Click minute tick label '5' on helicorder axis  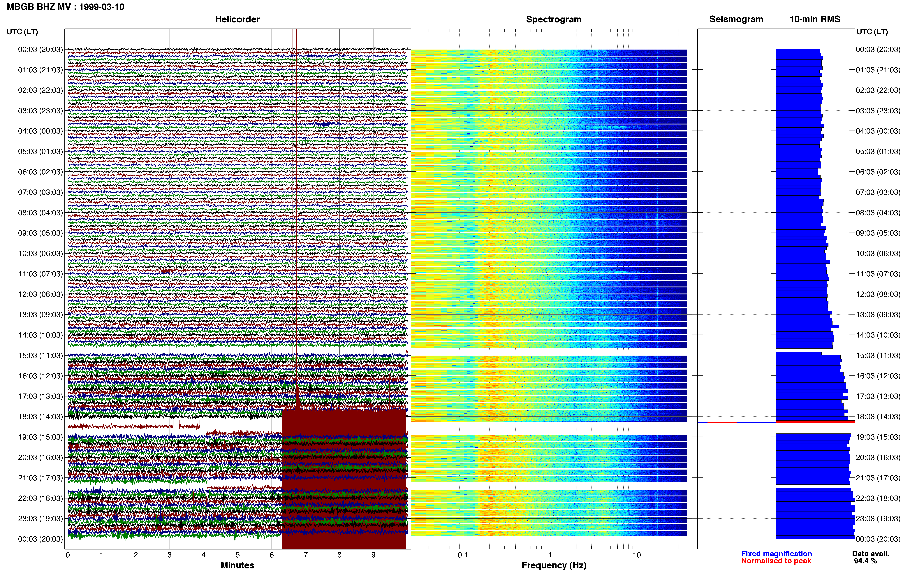point(238,555)
